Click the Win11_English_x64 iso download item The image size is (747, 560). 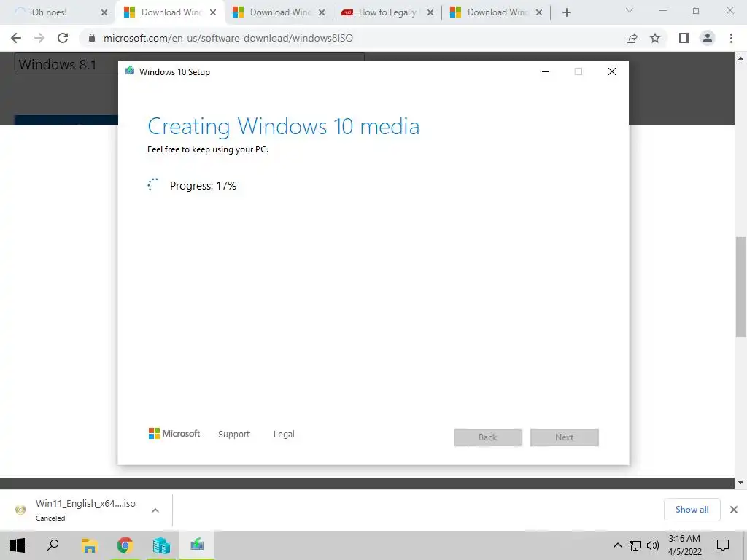tap(86, 510)
